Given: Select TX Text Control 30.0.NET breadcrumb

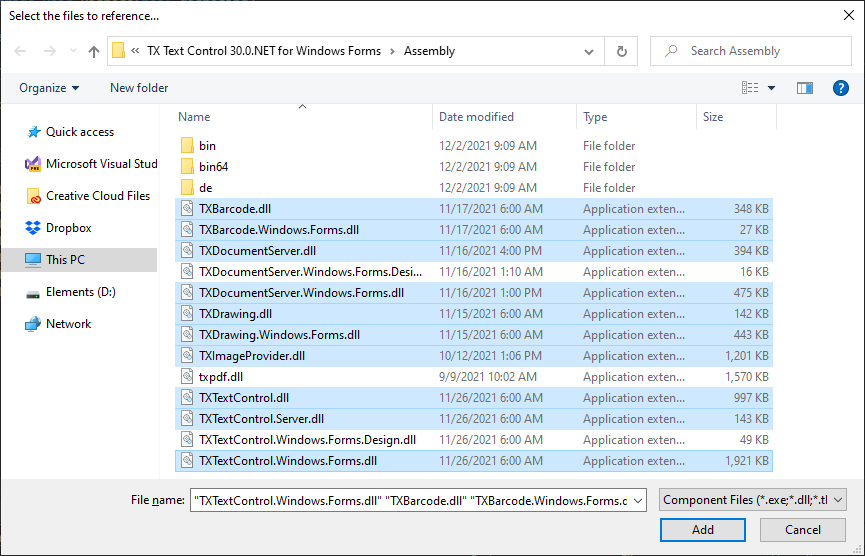Looking at the screenshot, I should (264, 51).
